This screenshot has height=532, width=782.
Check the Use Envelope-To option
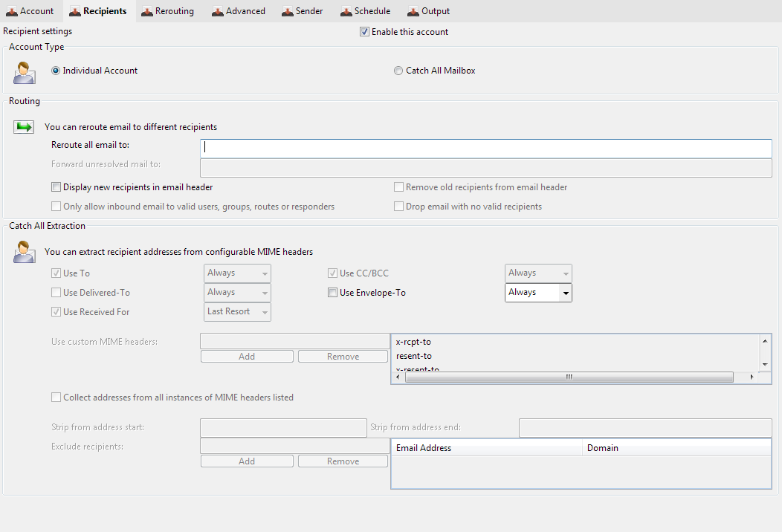(x=333, y=293)
